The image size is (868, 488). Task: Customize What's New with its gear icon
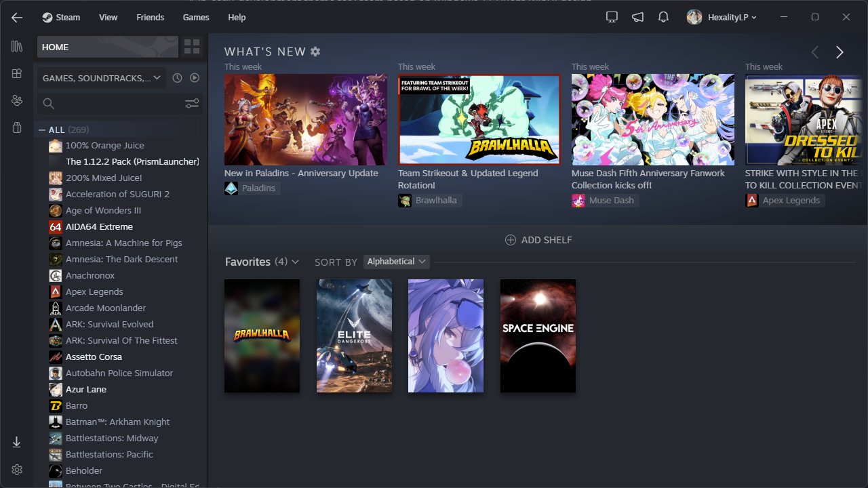[315, 51]
